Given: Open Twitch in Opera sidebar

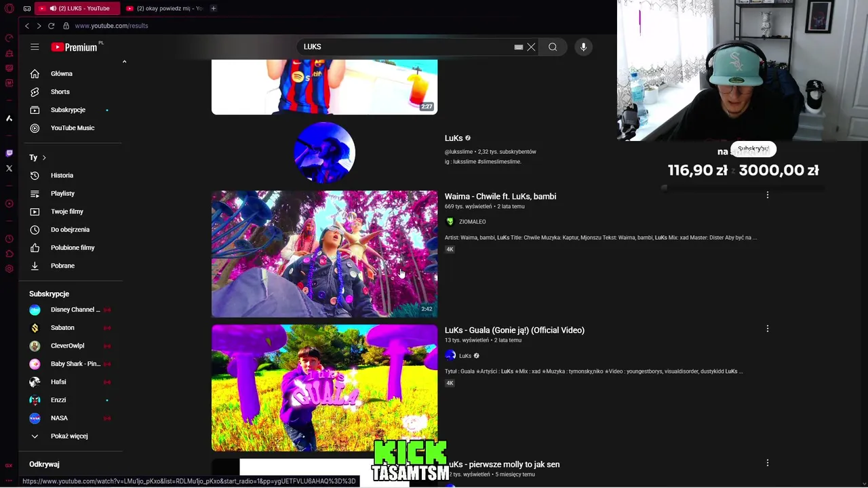Looking at the screenshot, I should (9, 153).
